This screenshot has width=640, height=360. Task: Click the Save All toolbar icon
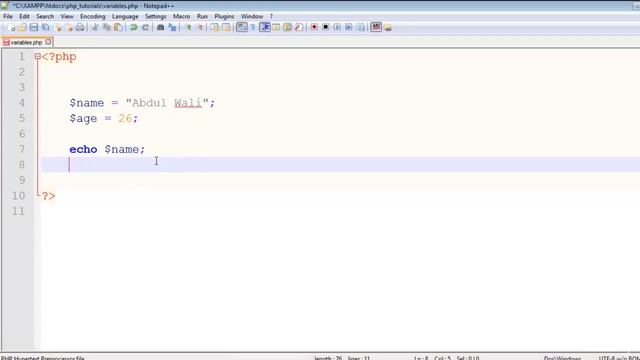(45, 27)
